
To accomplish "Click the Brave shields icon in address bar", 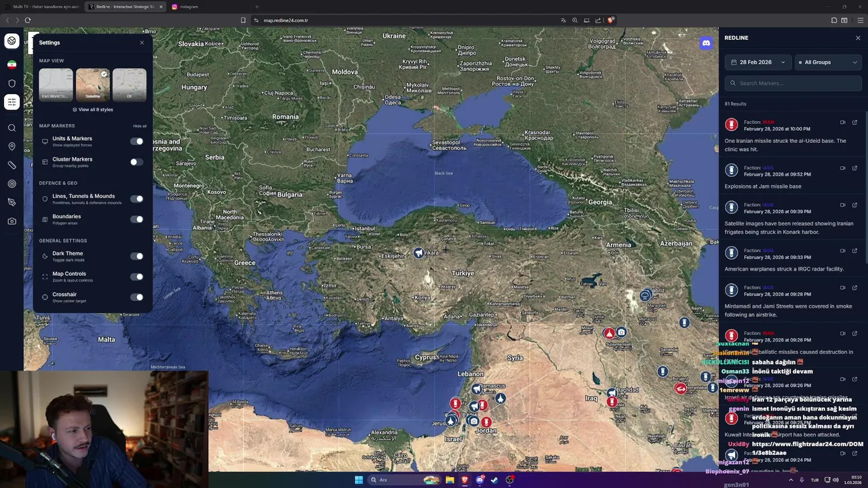I will tap(610, 20).
